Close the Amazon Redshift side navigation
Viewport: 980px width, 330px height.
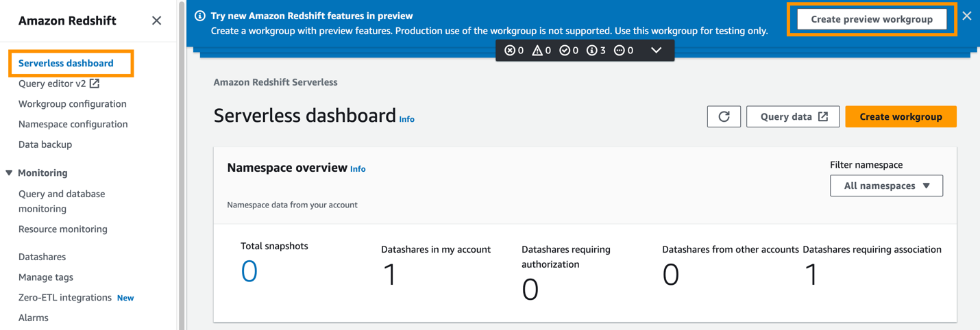tap(156, 21)
